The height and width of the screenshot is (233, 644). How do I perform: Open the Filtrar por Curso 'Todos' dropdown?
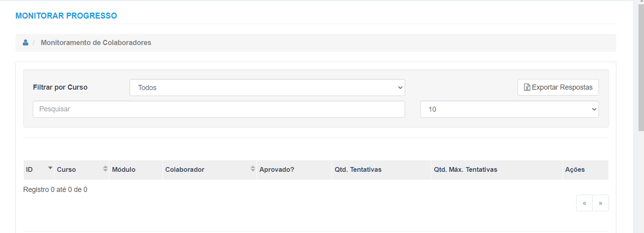pyautogui.click(x=267, y=88)
